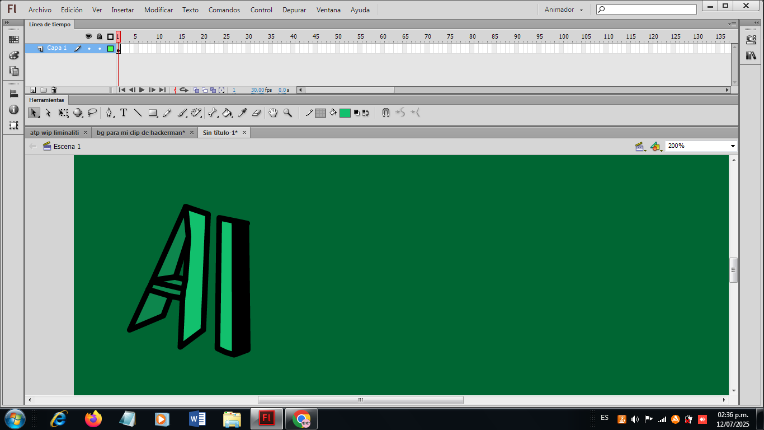Toggle visibility of all layers eye header
Image resolution: width=764 pixels, height=430 pixels.
pos(88,37)
